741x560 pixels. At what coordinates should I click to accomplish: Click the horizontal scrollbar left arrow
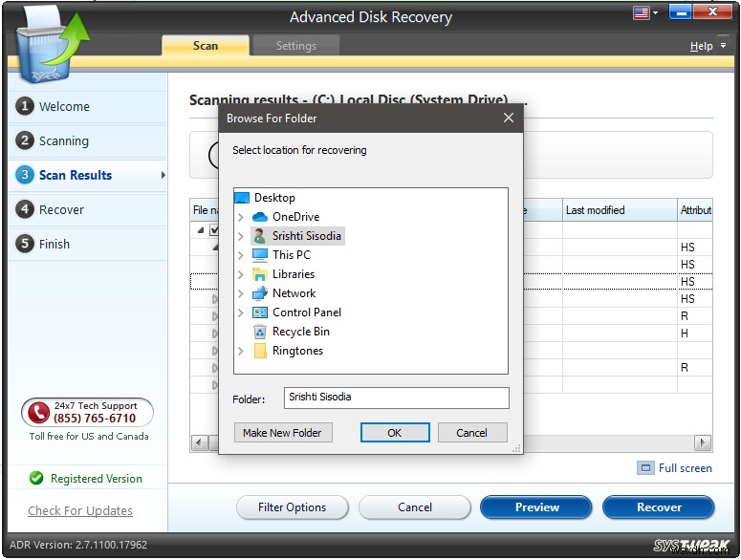click(x=199, y=442)
